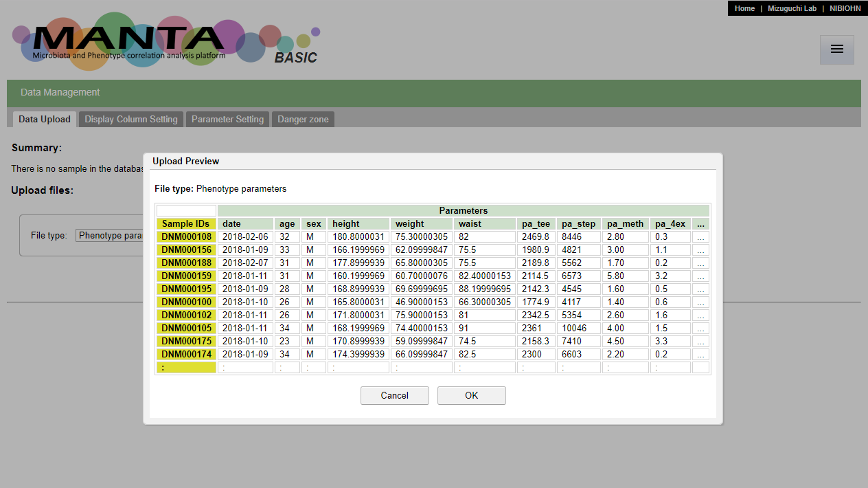Click pa_tee value 2342.5
The image size is (868, 488).
(536, 315)
